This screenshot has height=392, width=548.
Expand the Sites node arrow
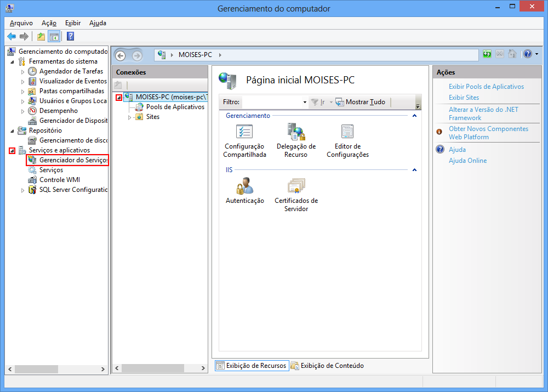130,117
